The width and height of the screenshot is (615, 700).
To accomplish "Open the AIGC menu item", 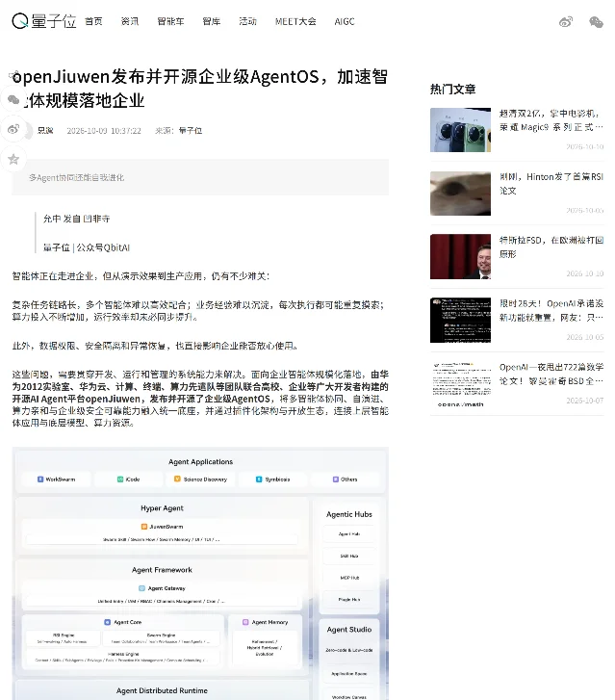I will 345,21.
